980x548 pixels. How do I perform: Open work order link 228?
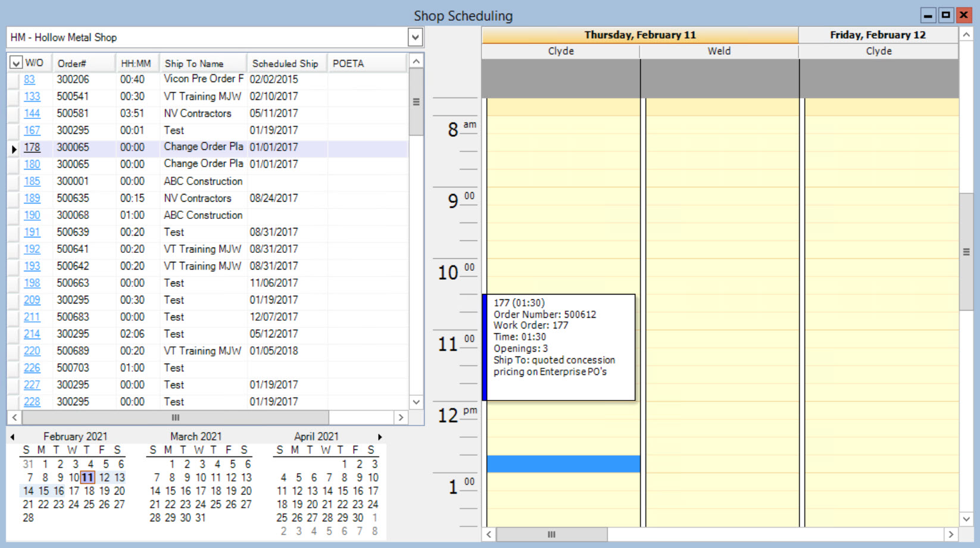(x=32, y=402)
